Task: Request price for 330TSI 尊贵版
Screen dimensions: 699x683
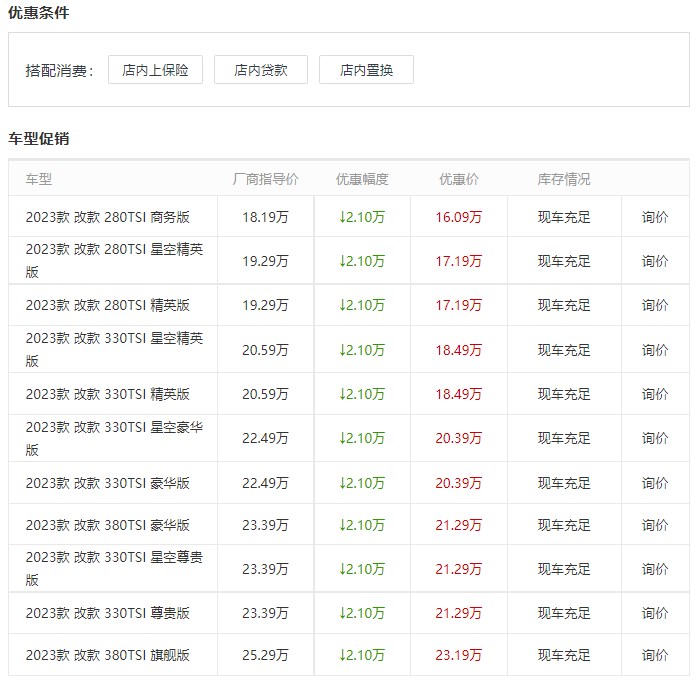Action: point(655,613)
